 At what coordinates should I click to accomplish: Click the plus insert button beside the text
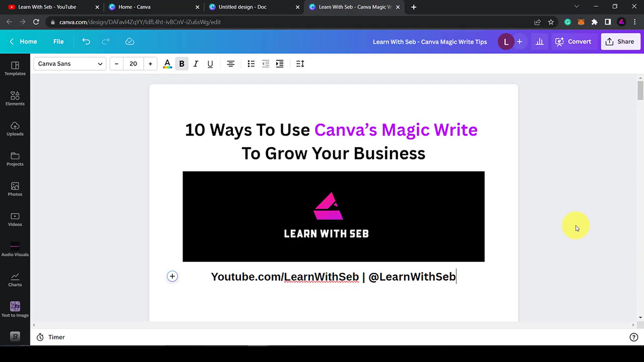tap(172, 276)
